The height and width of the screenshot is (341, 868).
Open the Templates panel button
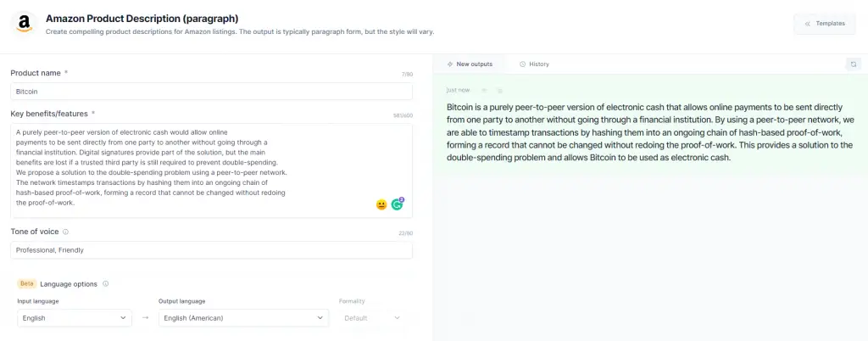click(x=824, y=24)
